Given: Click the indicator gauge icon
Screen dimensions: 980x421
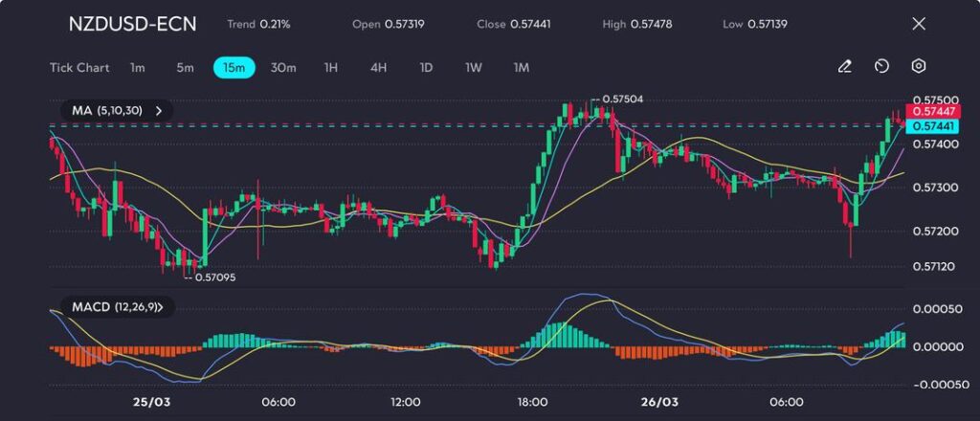Looking at the screenshot, I should tap(881, 67).
